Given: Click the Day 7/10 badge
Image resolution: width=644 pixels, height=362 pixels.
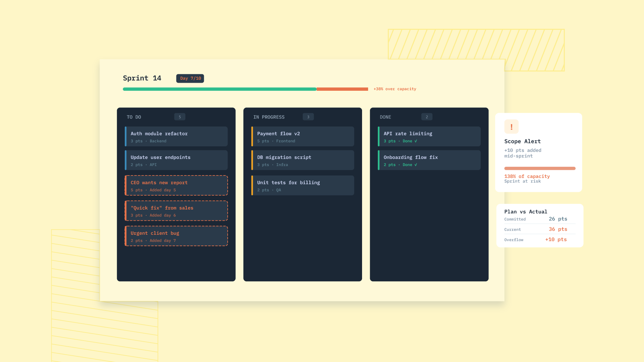Looking at the screenshot, I should pos(190,78).
